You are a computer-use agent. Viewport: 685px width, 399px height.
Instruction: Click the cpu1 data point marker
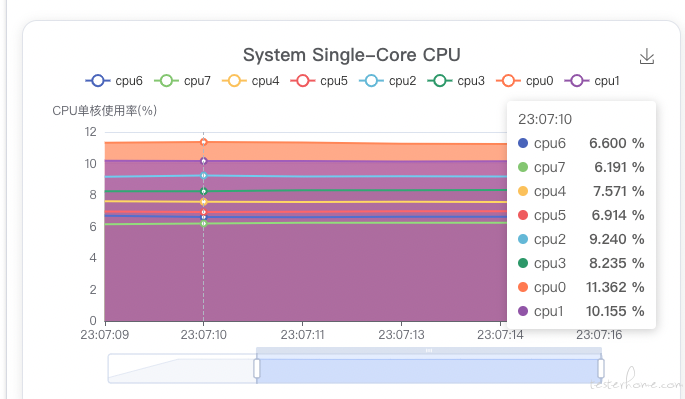tap(204, 161)
